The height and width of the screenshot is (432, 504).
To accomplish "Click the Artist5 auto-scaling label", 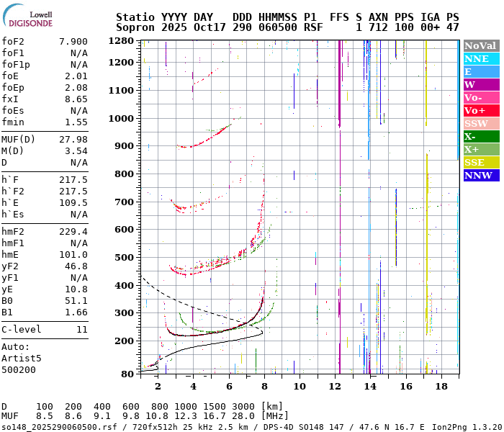I will tap(22, 358).
